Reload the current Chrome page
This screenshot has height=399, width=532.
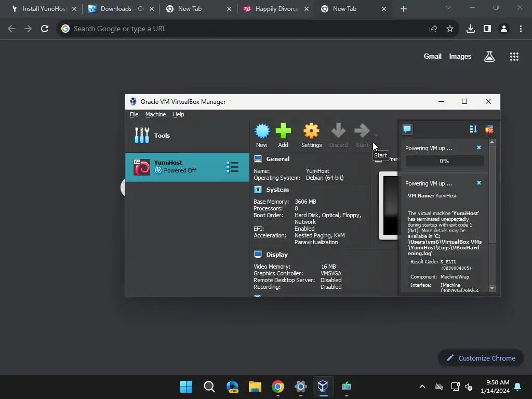[x=45, y=29]
